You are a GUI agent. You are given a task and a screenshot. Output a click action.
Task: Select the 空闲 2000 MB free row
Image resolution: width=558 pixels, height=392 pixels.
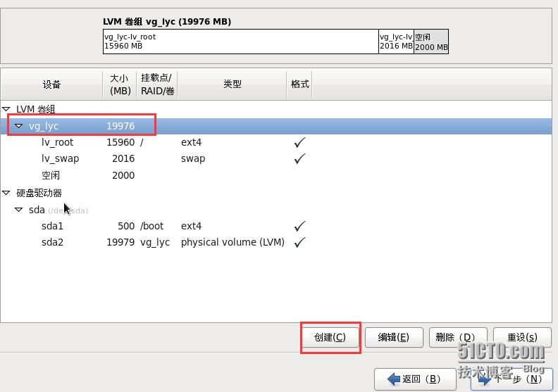[x=276, y=175]
